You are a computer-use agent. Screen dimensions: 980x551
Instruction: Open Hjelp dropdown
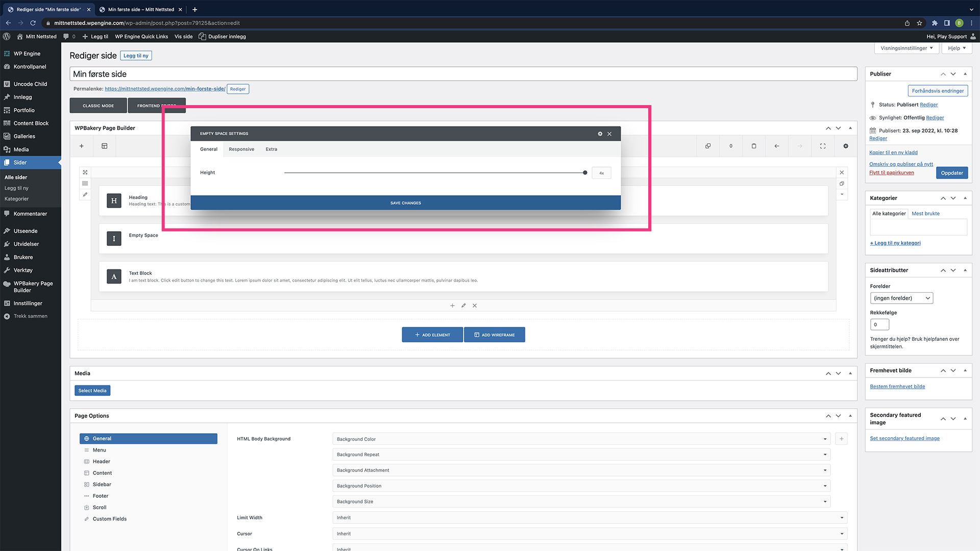957,48
